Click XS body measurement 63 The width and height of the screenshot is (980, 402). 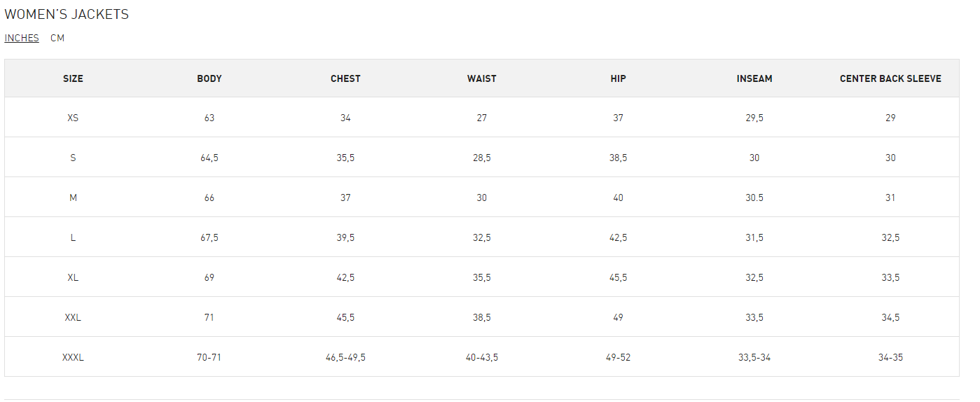(209, 118)
